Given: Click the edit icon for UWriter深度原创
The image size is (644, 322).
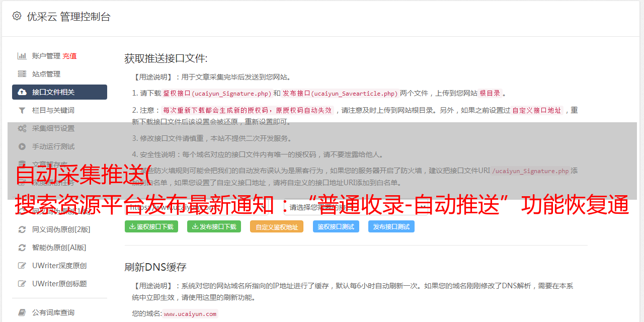Looking at the screenshot, I should (x=22, y=266).
